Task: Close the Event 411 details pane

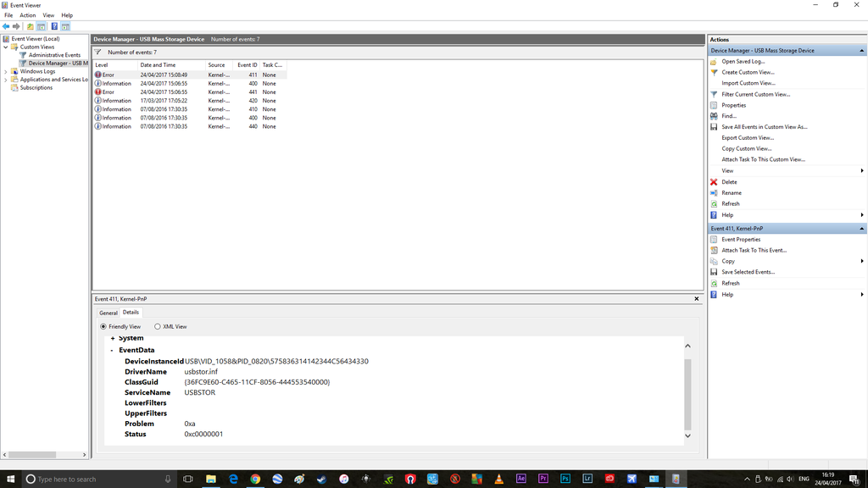Action: (x=697, y=299)
